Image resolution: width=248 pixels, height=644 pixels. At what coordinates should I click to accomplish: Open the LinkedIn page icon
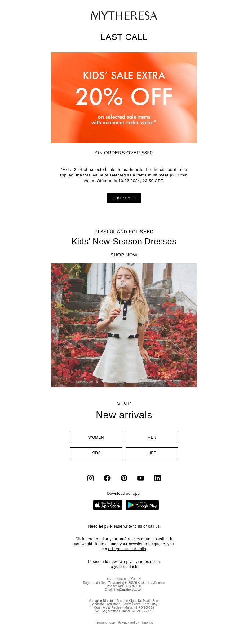157,478
